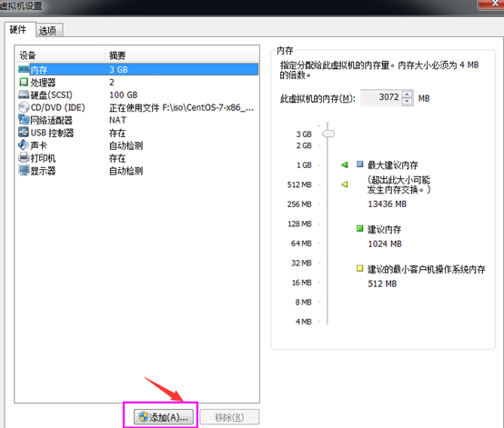Select the memory device icon
Screen dimensions: 504x428
(x=24, y=69)
